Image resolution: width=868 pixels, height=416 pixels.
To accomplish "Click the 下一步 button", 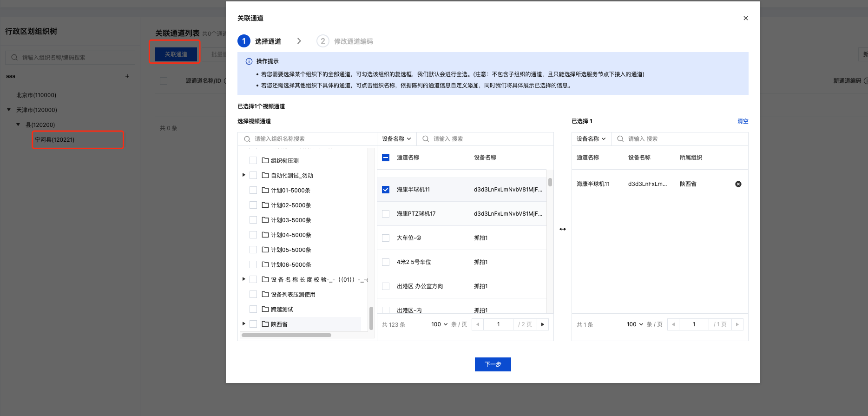I will [493, 364].
